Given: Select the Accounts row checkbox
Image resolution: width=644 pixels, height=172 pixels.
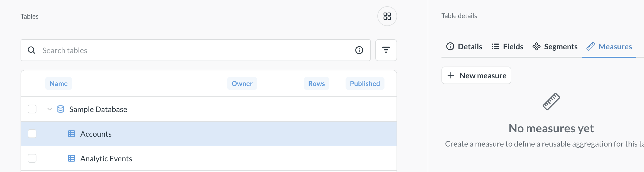Looking at the screenshot, I should pos(32,134).
